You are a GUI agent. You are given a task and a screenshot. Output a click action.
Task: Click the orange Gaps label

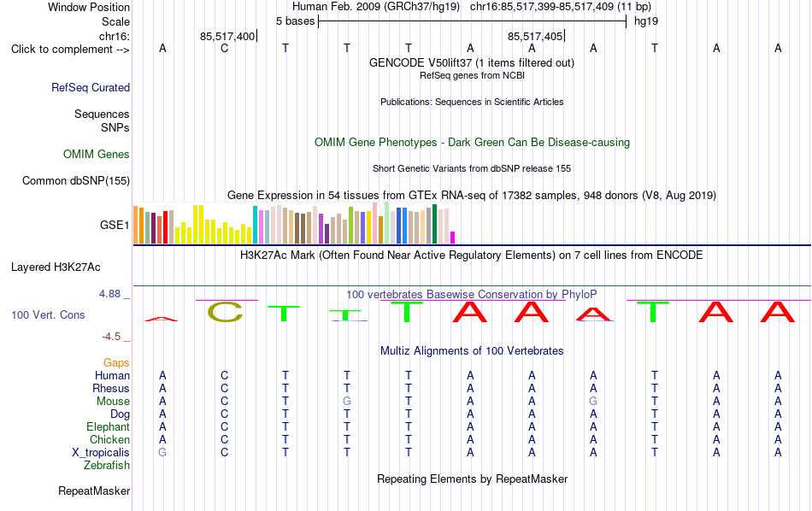[x=116, y=363]
